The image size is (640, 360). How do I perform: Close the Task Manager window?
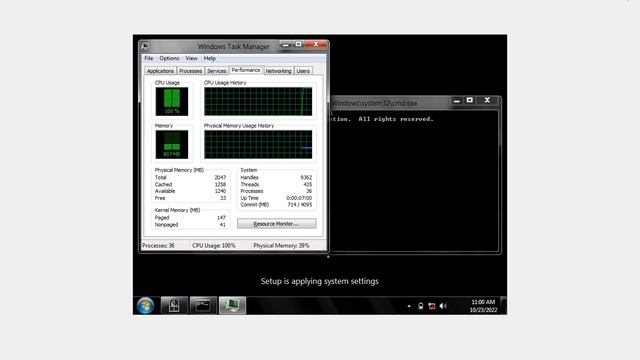pyautogui.click(x=316, y=44)
